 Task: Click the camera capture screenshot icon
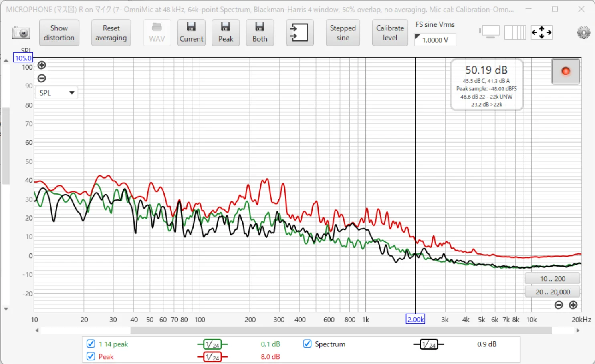[x=21, y=33]
